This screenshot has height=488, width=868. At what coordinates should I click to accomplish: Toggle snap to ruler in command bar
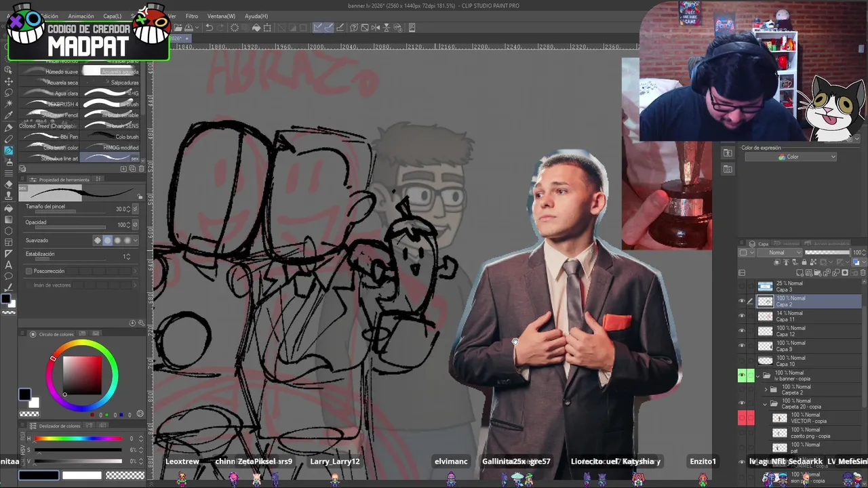point(318,28)
